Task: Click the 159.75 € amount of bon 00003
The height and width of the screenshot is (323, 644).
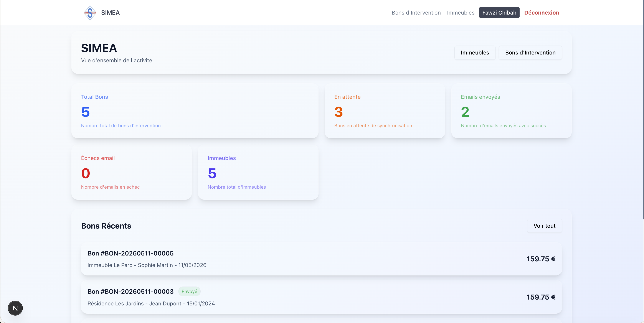Action: (541, 297)
